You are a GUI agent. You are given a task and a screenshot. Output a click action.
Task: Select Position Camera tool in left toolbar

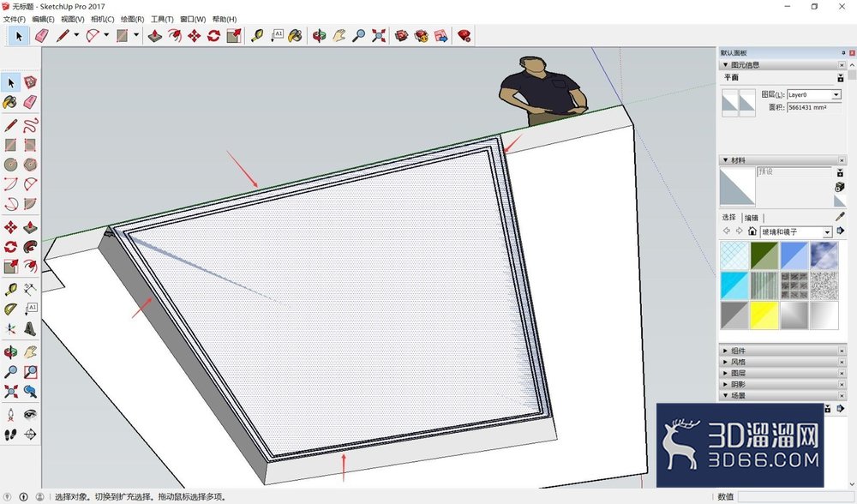pos(11,415)
